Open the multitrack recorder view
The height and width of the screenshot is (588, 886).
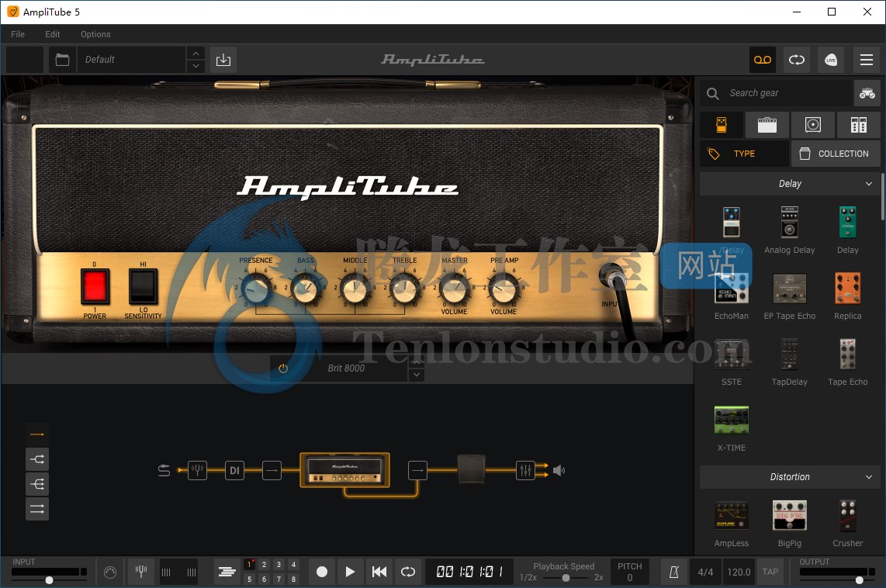[227, 572]
